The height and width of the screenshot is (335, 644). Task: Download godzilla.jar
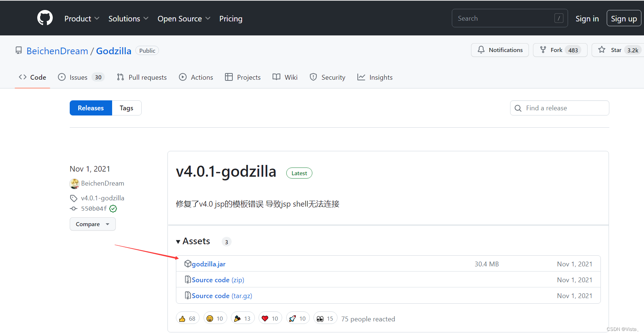208,264
